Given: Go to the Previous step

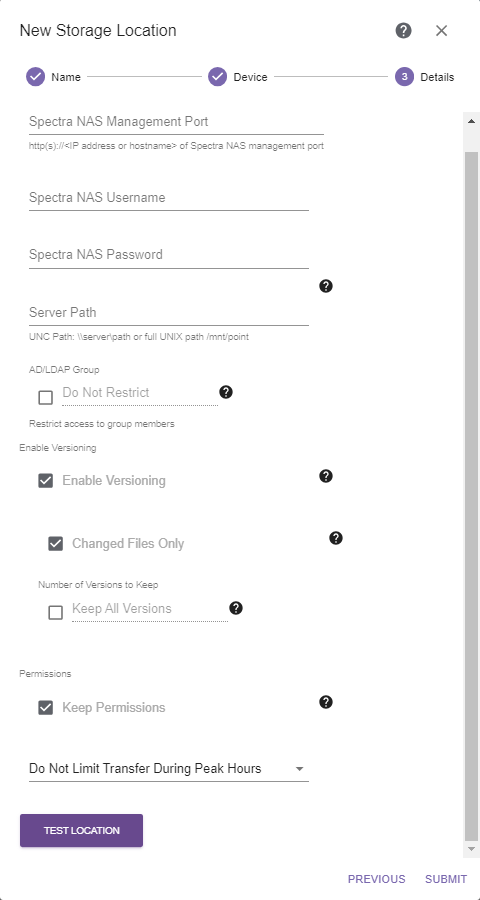Looking at the screenshot, I should pyautogui.click(x=377, y=879).
